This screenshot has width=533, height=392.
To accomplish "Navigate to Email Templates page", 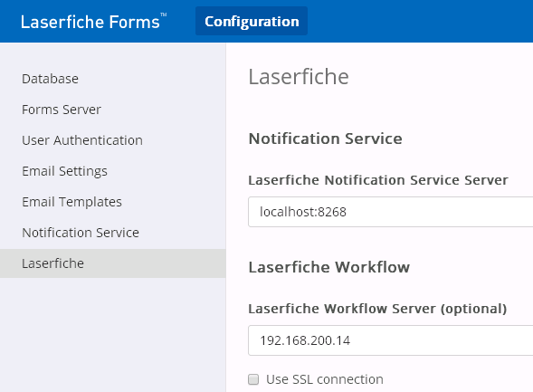I will pos(71,202).
